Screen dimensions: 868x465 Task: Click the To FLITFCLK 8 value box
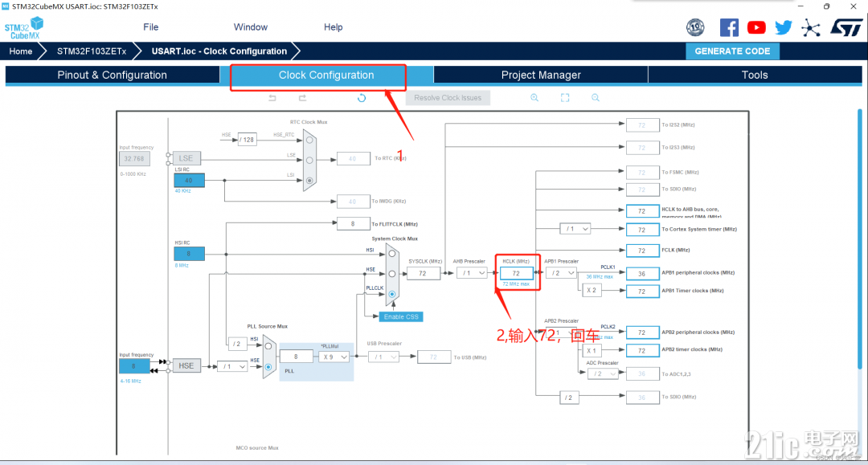click(x=353, y=224)
